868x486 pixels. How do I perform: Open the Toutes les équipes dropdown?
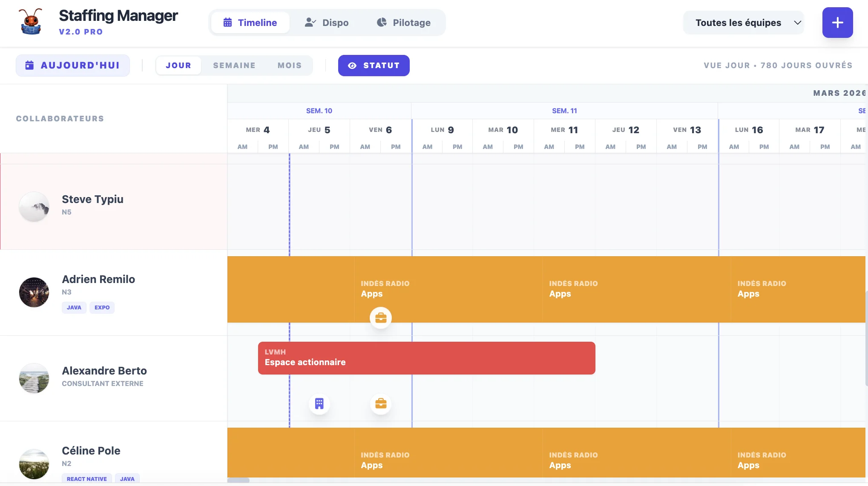tap(743, 23)
